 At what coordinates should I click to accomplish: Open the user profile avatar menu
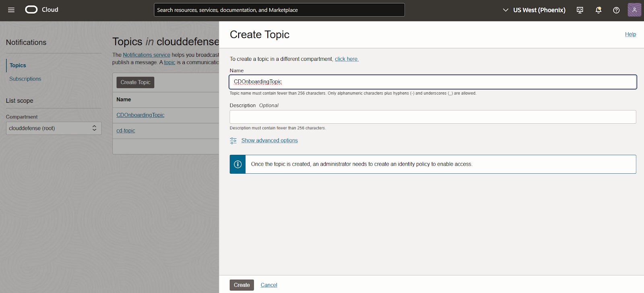[634, 10]
